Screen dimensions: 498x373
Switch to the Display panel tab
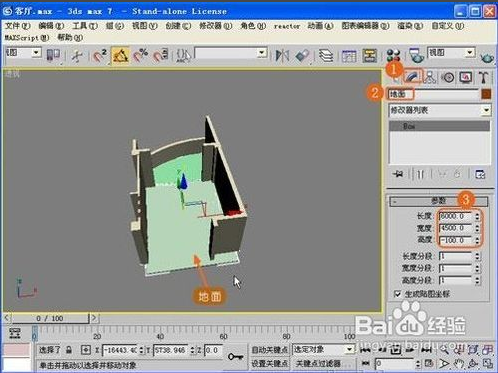tap(465, 77)
